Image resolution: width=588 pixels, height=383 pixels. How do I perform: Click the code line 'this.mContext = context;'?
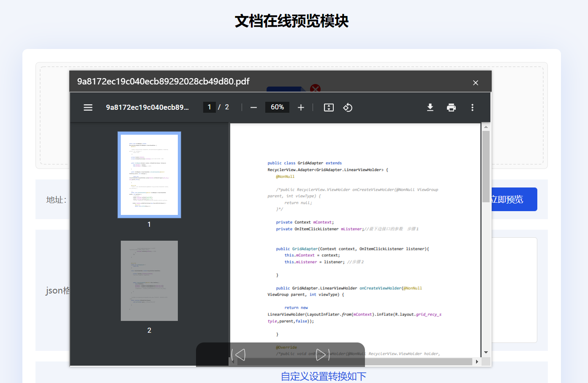(312, 255)
